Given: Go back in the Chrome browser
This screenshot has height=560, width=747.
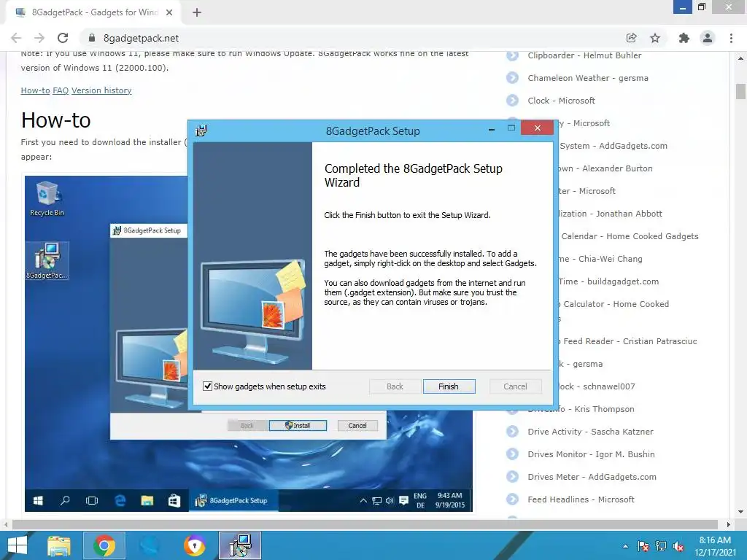Looking at the screenshot, I should (16, 38).
